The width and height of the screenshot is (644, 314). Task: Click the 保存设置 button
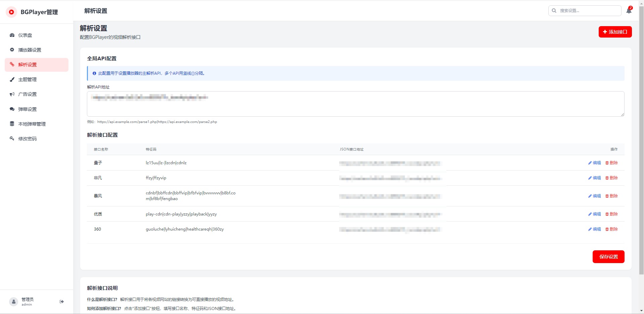(x=608, y=257)
